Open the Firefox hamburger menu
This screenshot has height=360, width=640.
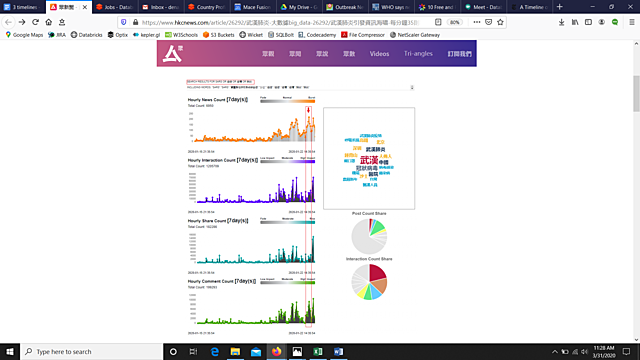pos(631,22)
